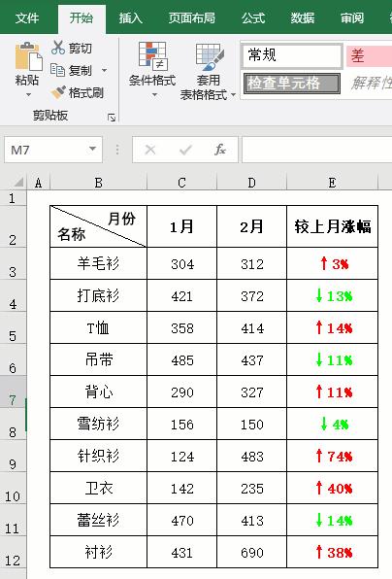
Task: Select the 雪纺衫 cell
Action: [98, 424]
